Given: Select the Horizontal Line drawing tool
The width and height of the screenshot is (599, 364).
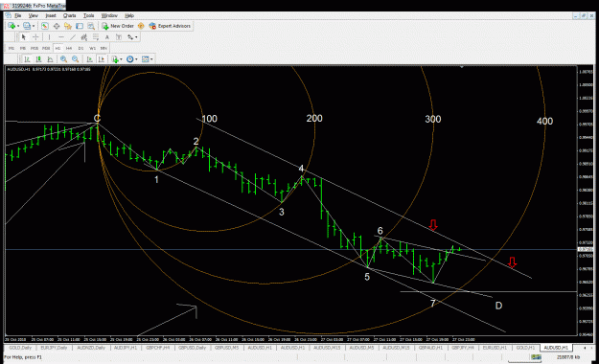Looking at the screenshot, I should coord(60,37).
